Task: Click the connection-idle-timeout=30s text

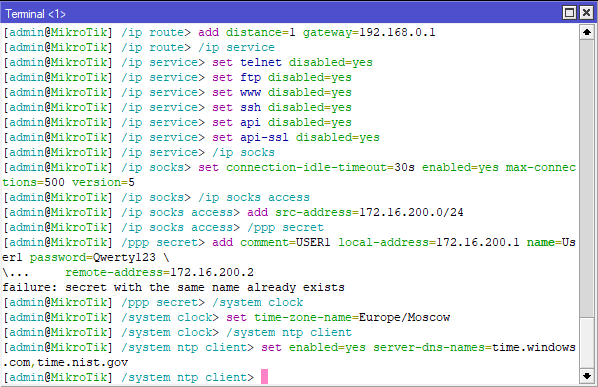Action: pyautogui.click(x=320, y=168)
